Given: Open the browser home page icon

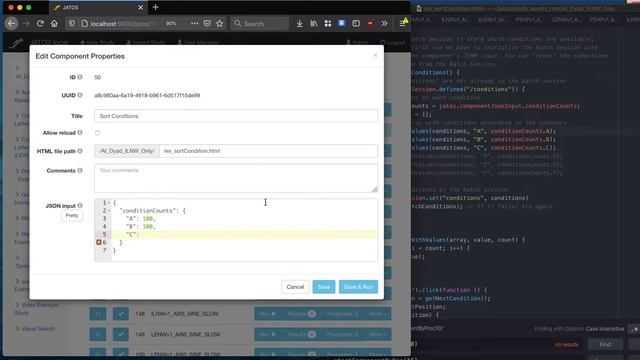Looking at the screenshot, I should click(x=54, y=24).
